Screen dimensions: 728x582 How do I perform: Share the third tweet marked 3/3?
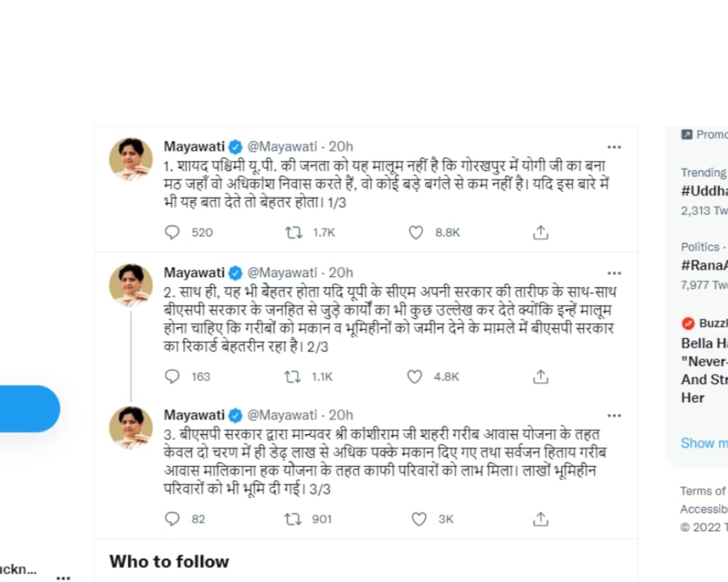point(540,519)
